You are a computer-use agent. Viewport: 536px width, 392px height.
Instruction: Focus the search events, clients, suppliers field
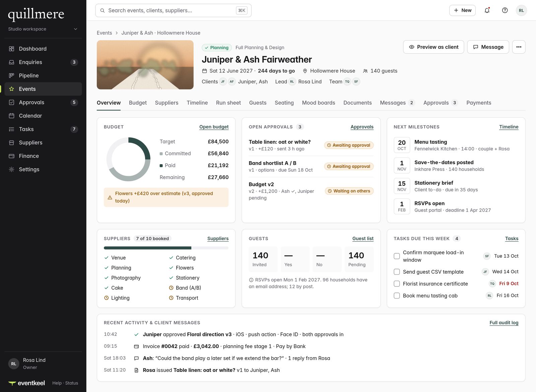[x=174, y=10]
